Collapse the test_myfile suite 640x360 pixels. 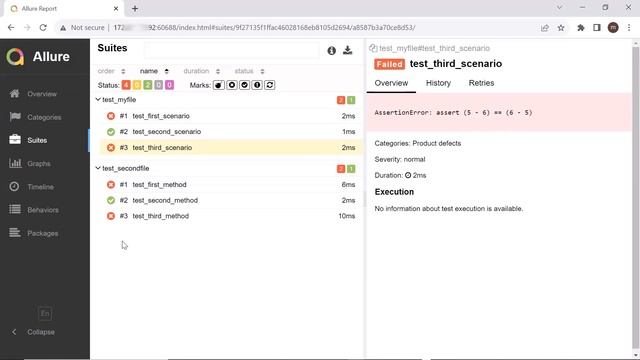click(x=98, y=100)
